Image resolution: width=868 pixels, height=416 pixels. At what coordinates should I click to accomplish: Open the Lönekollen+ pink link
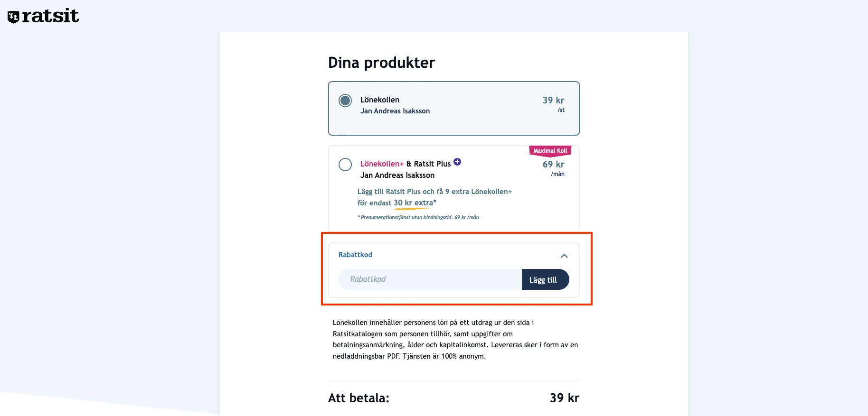pos(381,164)
